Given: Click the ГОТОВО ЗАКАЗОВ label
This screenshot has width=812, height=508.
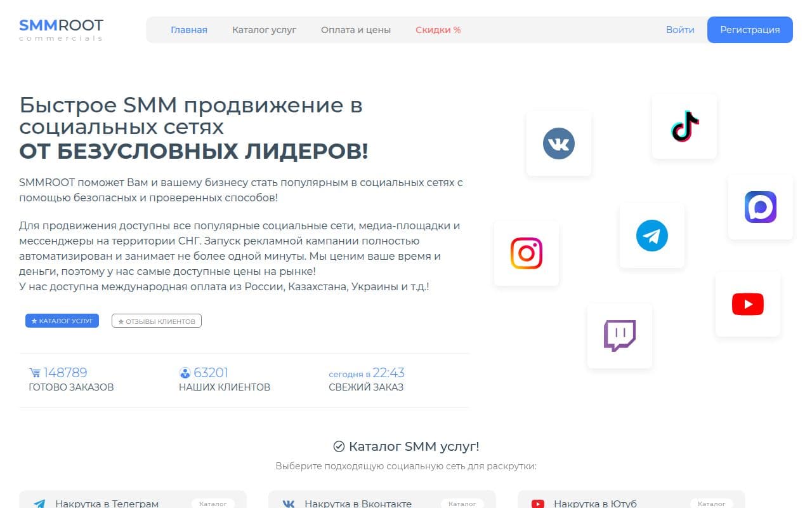Looking at the screenshot, I should coord(72,387).
